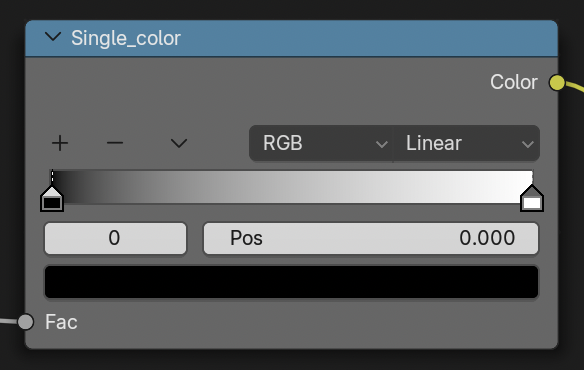The height and width of the screenshot is (370, 584).
Task: Click the Fac label text
Action: tap(61, 322)
